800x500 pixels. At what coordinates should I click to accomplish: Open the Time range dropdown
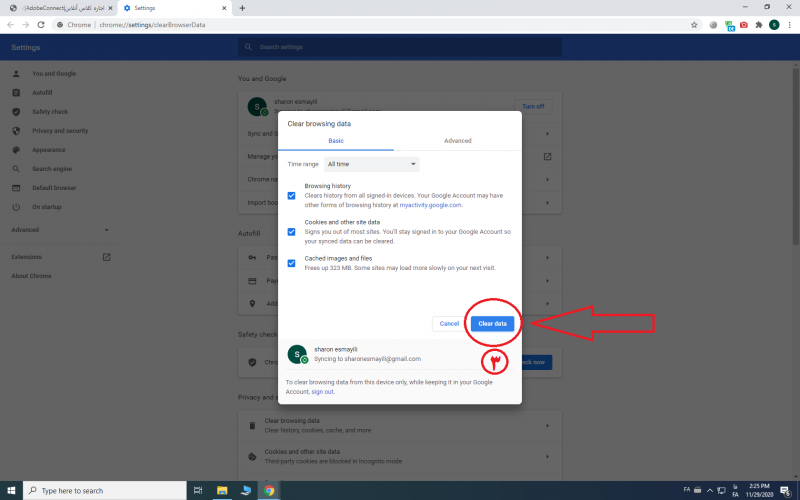point(372,164)
